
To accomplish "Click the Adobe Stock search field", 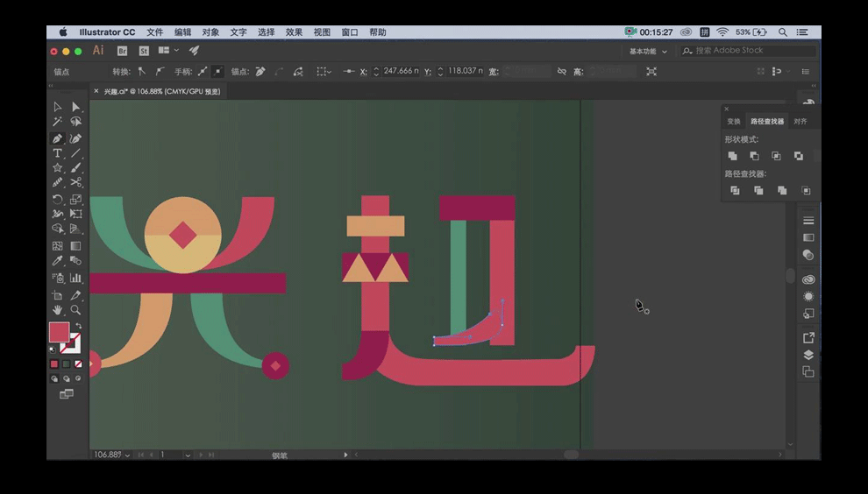I will (x=750, y=51).
